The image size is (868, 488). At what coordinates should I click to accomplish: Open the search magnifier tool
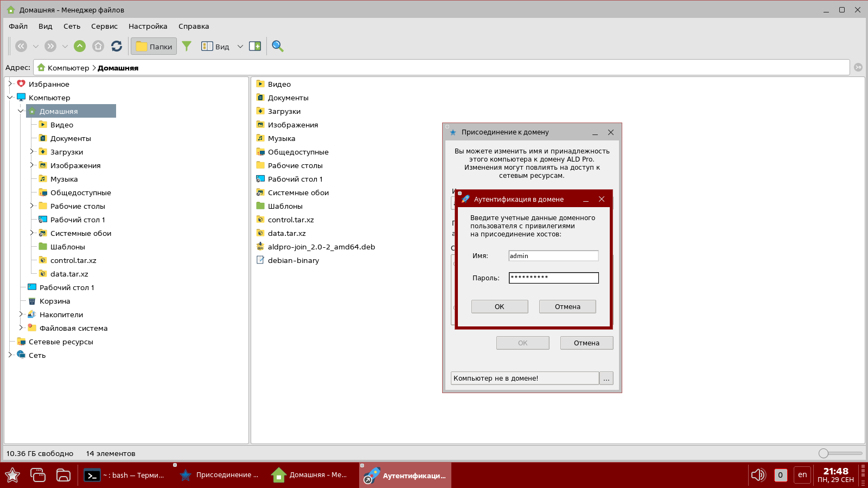pos(278,46)
